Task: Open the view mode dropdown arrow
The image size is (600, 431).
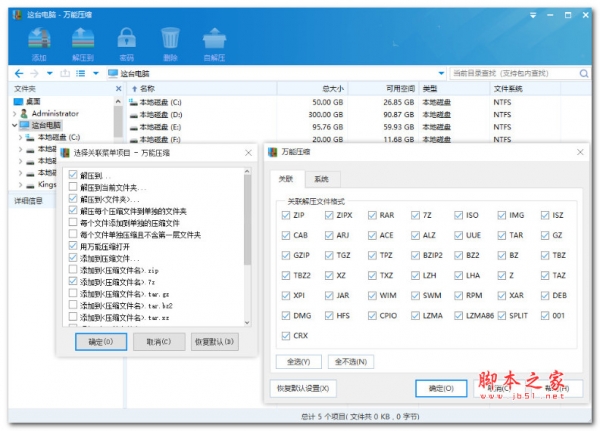Action: 96,73
